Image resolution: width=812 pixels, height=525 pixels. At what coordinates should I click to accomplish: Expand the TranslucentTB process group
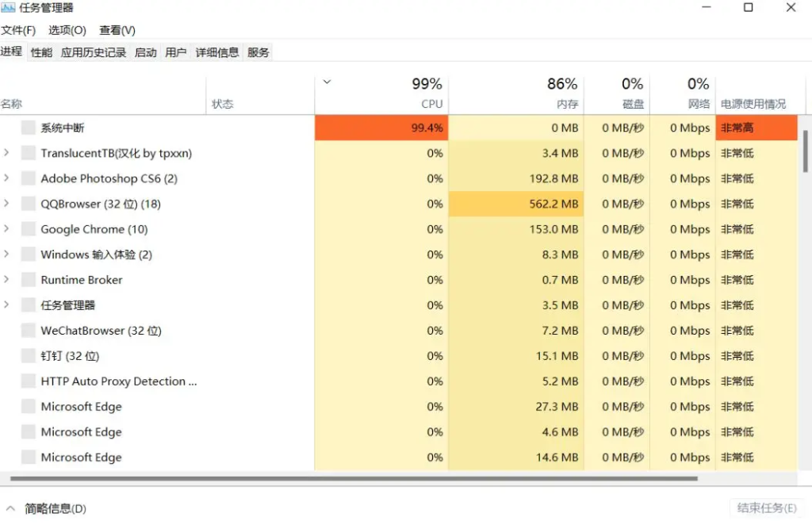coord(6,153)
